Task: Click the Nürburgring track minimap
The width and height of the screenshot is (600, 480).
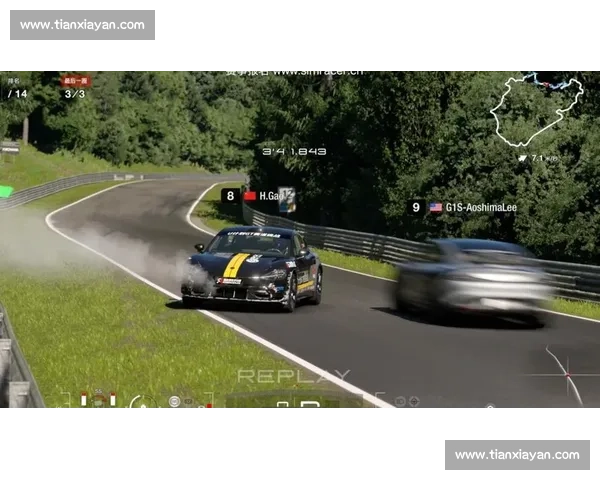Action: click(535, 108)
